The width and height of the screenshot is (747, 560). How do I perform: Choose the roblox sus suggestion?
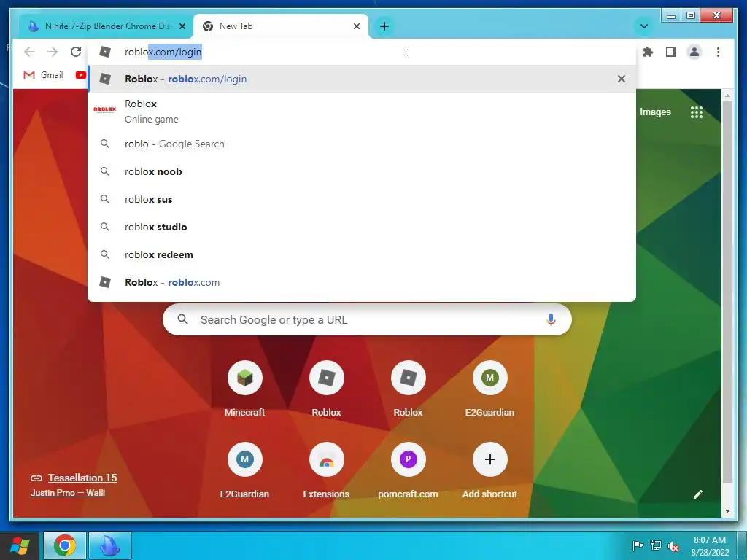pos(362,199)
